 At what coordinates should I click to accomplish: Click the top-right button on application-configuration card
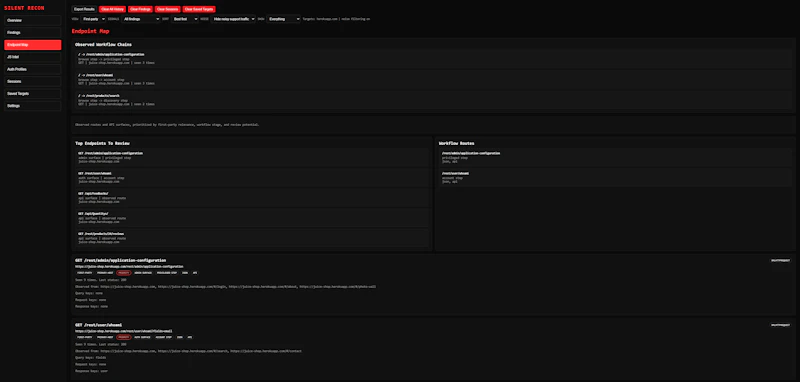click(780, 261)
